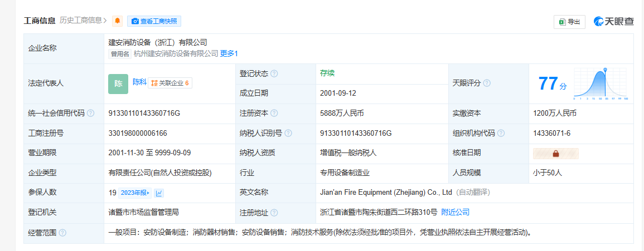644x251 pixels.
Task: Click the green 陈 avatar thumbnail
Action: coord(118,83)
